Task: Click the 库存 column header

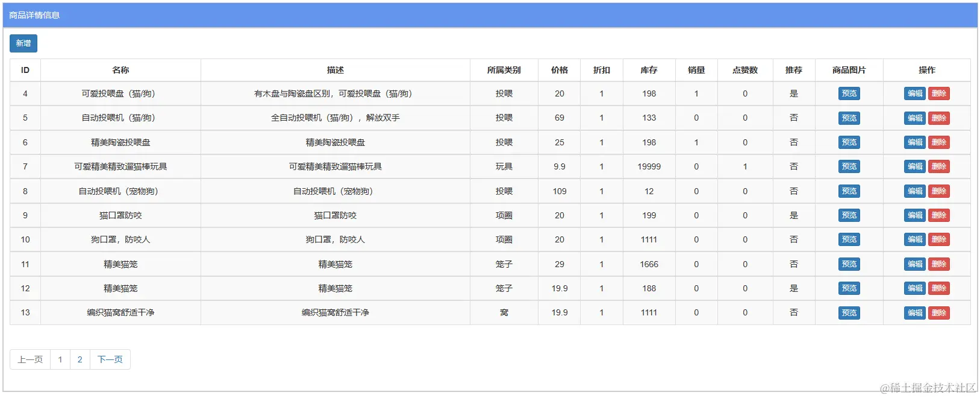Action: pyautogui.click(x=649, y=70)
